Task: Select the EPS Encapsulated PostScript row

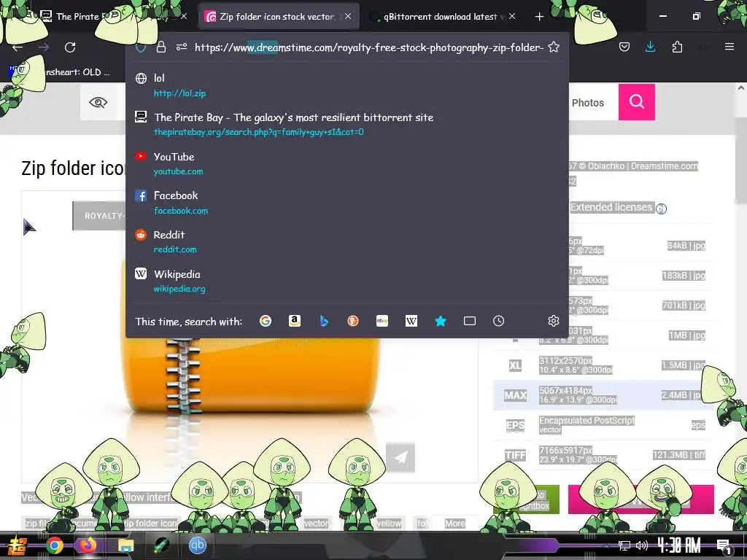Action: click(x=603, y=425)
